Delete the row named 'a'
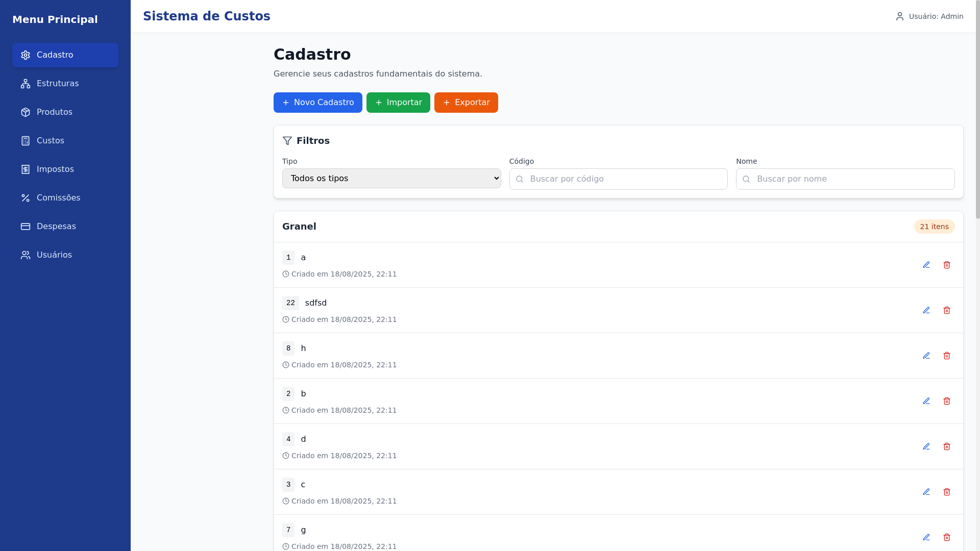 [947, 265]
